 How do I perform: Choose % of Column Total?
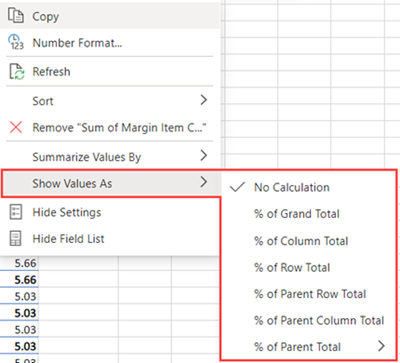[309, 241]
